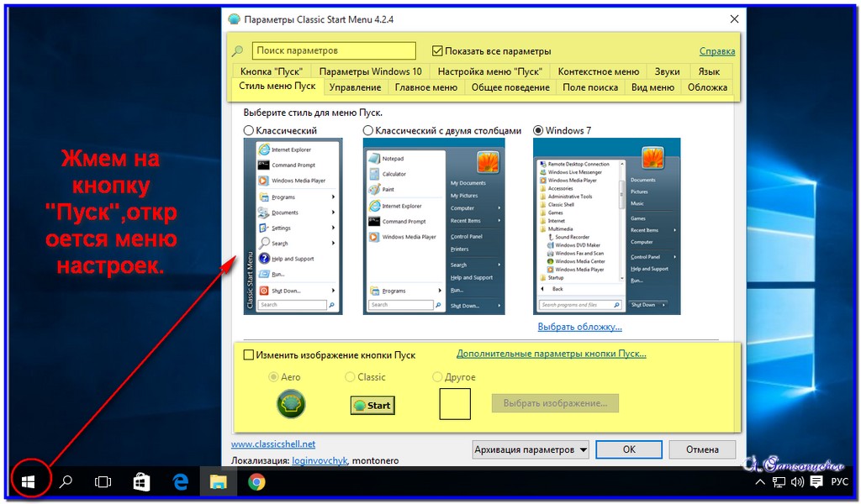861x504 pixels.
Task: Open Task View from the taskbar
Action: [x=103, y=482]
